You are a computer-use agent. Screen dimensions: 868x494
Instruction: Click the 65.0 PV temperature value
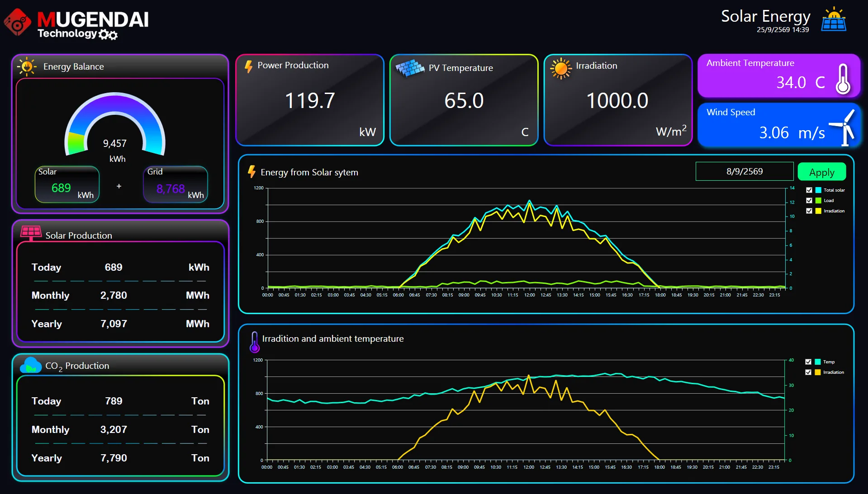click(464, 101)
